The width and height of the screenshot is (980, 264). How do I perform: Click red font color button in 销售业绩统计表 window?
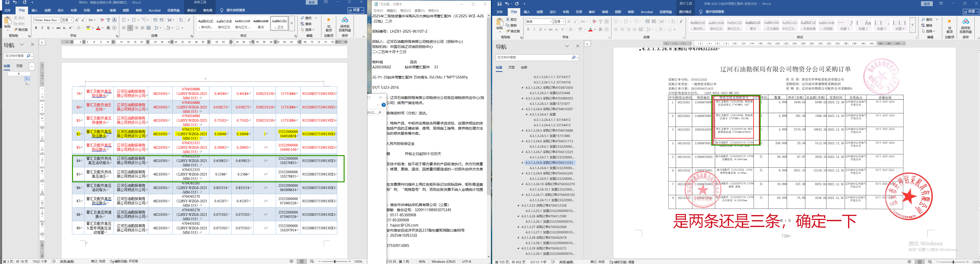pyautogui.click(x=98, y=28)
